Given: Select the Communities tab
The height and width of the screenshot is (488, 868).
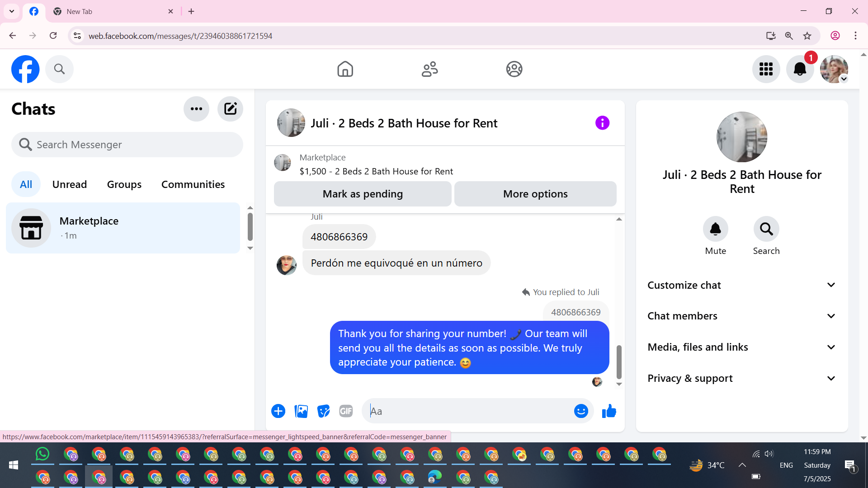Looking at the screenshot, I should [193, 184].
